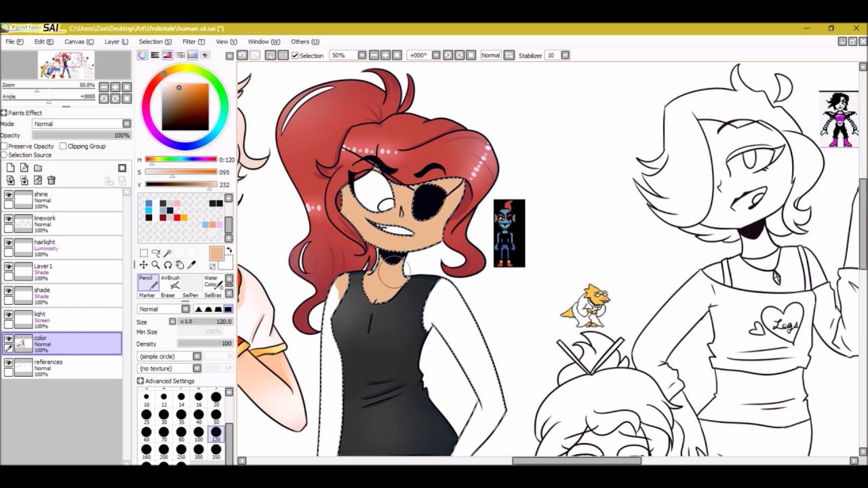Select the lasso selection tool

pyautogui.click(x=155, y=253)
